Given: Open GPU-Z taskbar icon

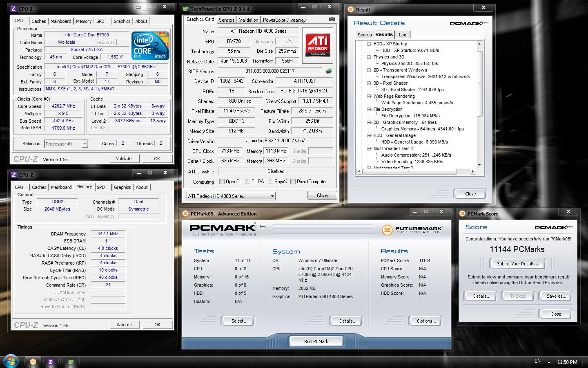Looking at the screenshot, I should click(x=71, y=362).
